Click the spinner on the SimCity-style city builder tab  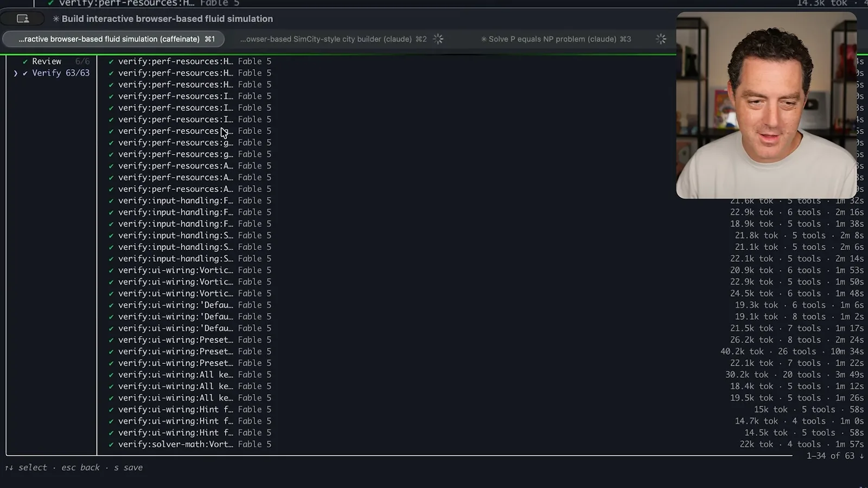coord(438,39)
